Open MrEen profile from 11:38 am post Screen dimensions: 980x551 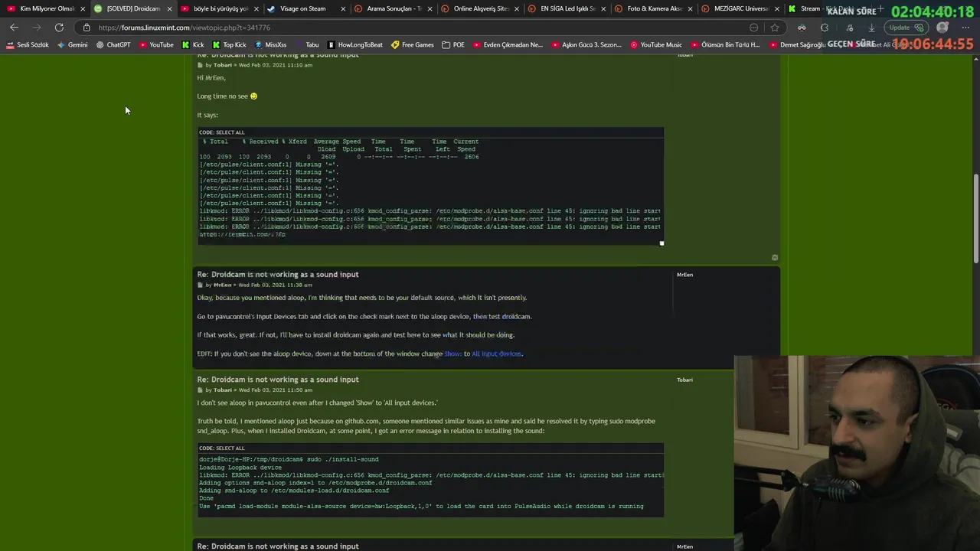(222, 285)
